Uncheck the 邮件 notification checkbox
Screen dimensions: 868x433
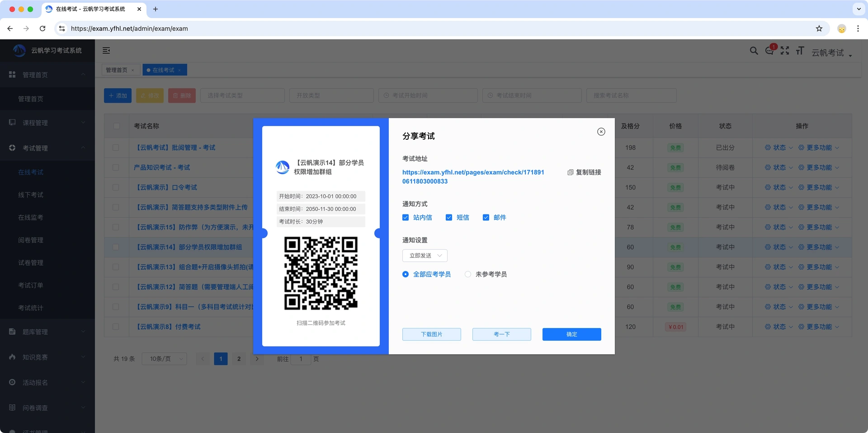486,218
